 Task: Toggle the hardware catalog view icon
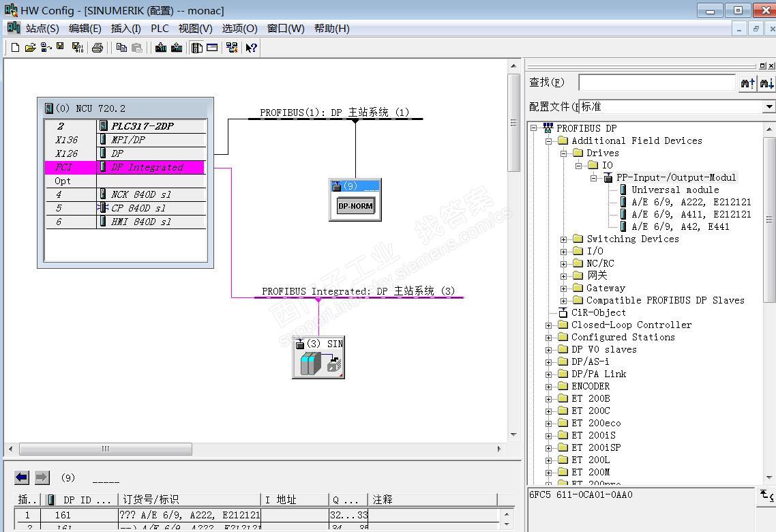click(197, 48)
